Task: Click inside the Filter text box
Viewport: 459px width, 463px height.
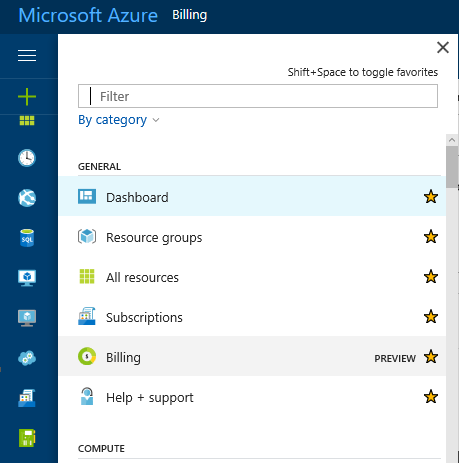Action: pos(258,96)
